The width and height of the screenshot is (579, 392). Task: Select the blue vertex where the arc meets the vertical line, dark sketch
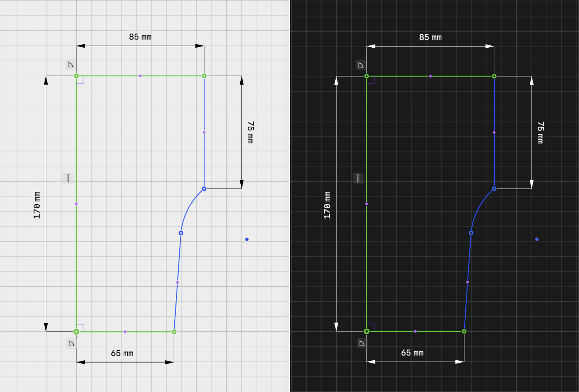[x=494, y=189]
